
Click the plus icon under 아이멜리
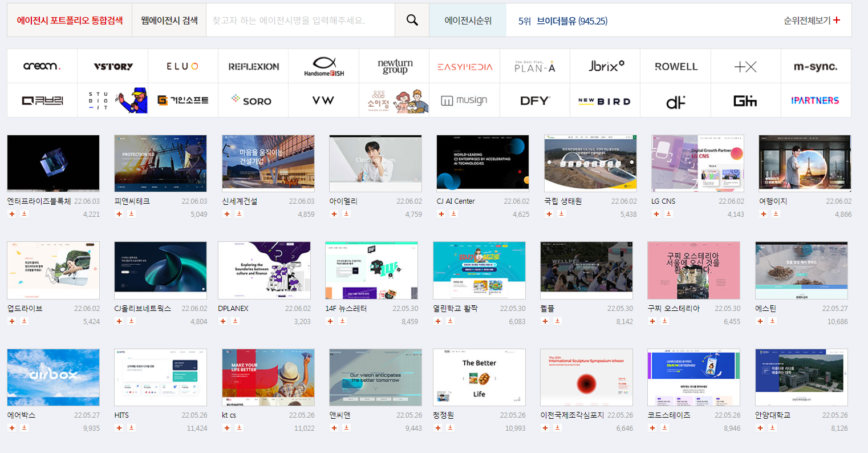334,214
